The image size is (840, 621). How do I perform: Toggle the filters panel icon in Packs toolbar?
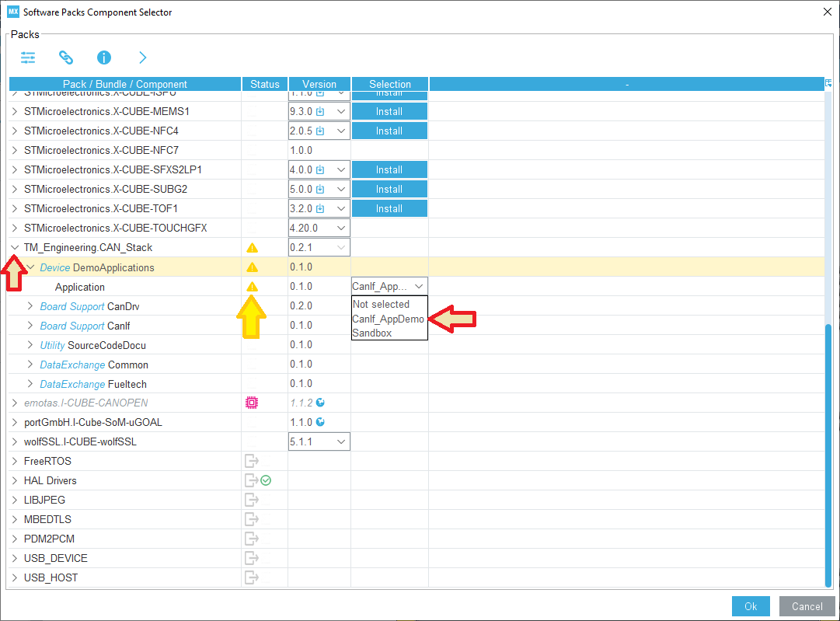tap(28, 58)
